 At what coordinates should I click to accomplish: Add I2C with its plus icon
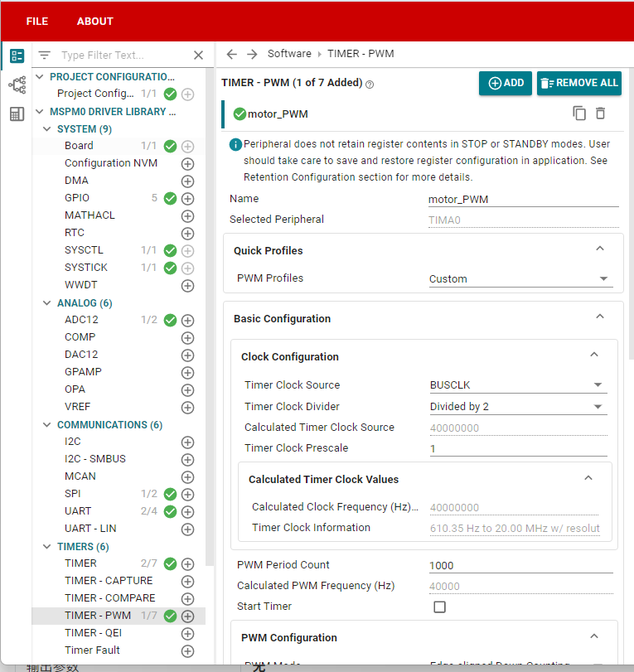click(x=187, y=442)
